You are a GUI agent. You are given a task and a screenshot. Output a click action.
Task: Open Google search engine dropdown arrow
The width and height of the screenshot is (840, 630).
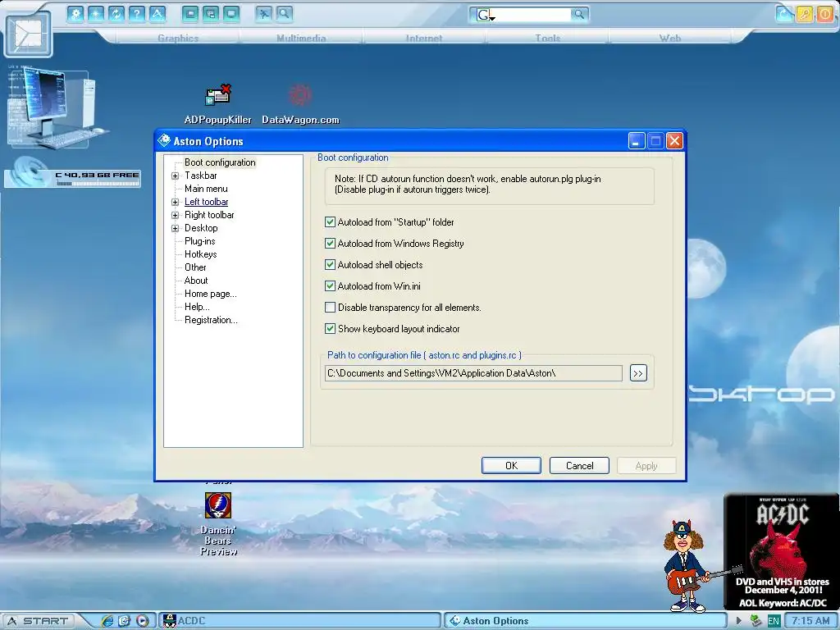pos(492,18)
